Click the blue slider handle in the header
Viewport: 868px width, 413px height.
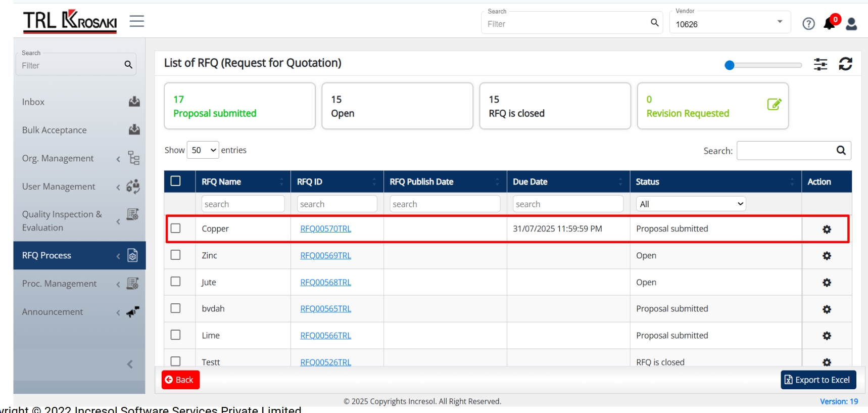click(x=729, y=65)
